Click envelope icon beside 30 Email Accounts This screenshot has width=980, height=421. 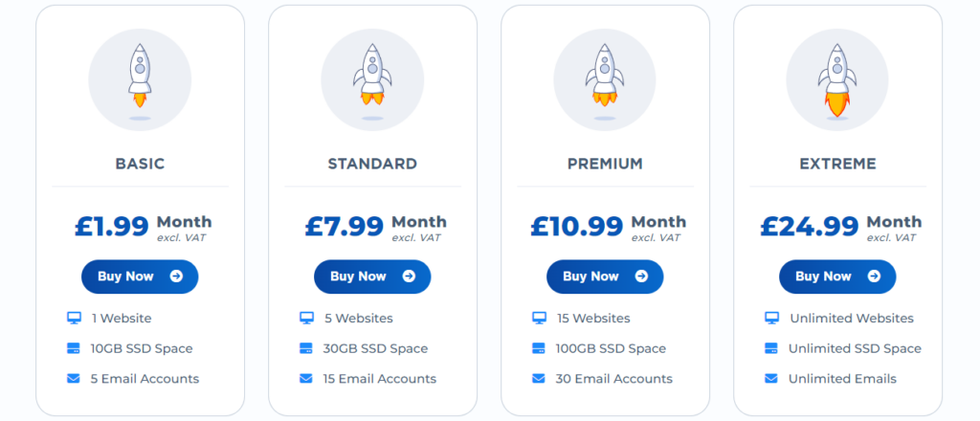tap(538, 379)
